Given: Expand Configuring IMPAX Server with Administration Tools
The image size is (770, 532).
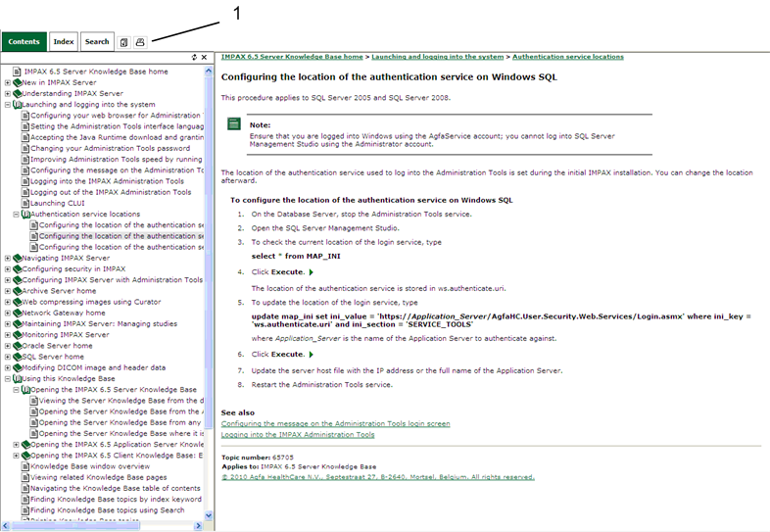Looking at the screenshot, I should [x=8, y=280].
